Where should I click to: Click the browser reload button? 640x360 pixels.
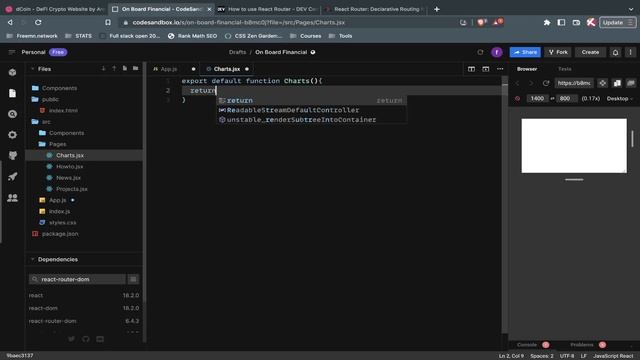pos(38,22)
